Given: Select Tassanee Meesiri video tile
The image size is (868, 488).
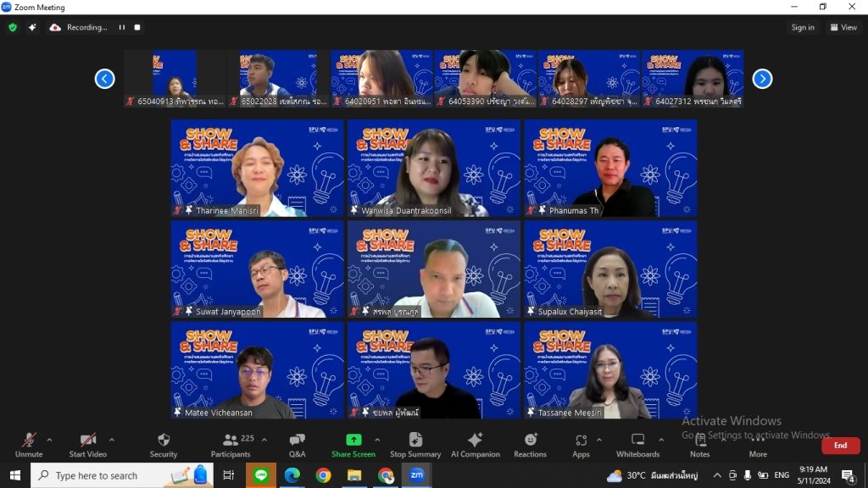Looking at the screenshot, I should pyautogui.click(x=610, y=370).
